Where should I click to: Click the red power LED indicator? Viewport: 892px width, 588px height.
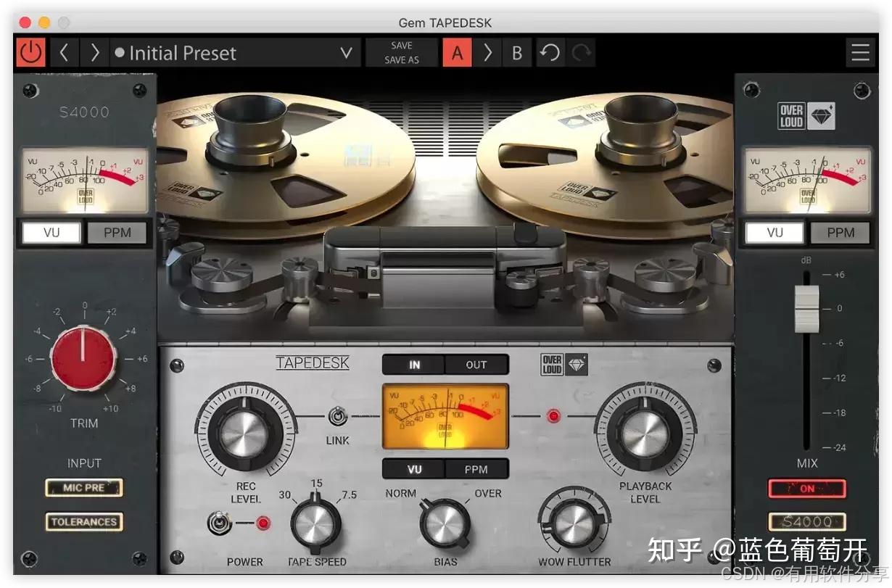click(x=263, y=523)
